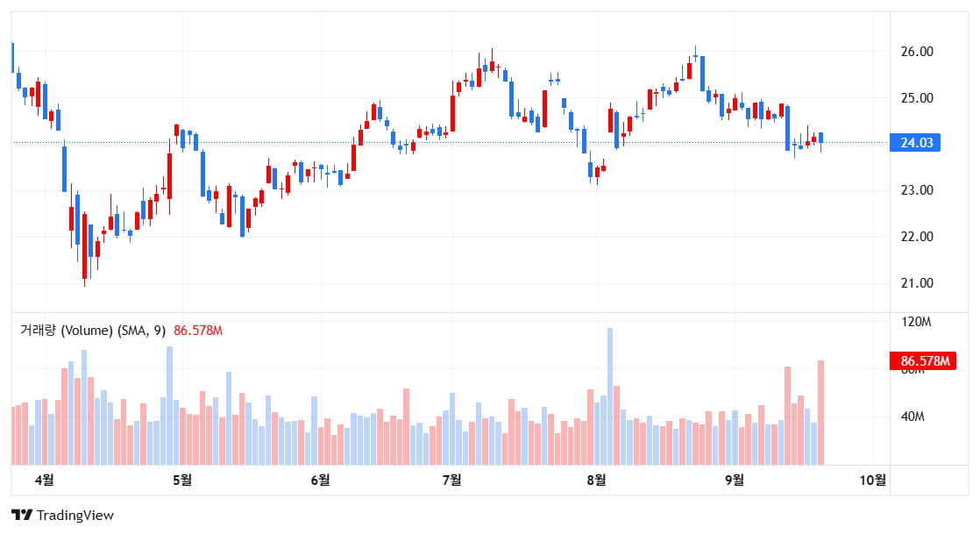980x534 pixels.
Task: Select the 40M volume axis label
Action: [x=913, y=417]
